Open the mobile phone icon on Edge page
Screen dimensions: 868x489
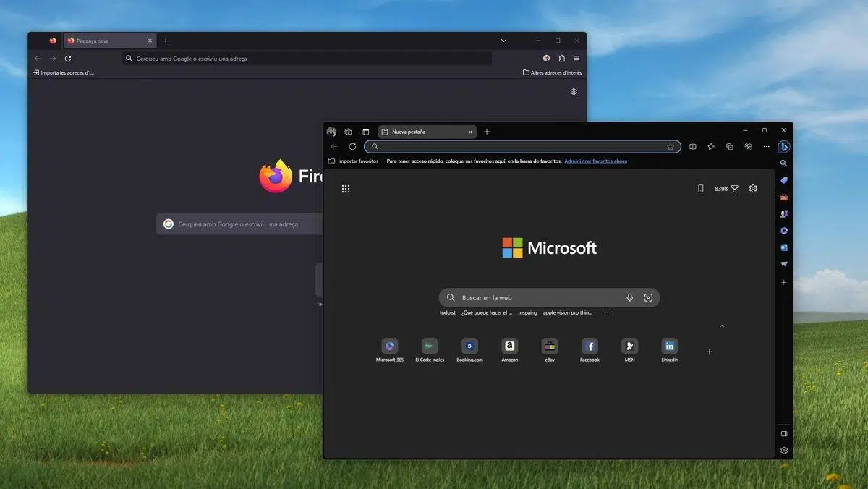[x=700, y=189]
